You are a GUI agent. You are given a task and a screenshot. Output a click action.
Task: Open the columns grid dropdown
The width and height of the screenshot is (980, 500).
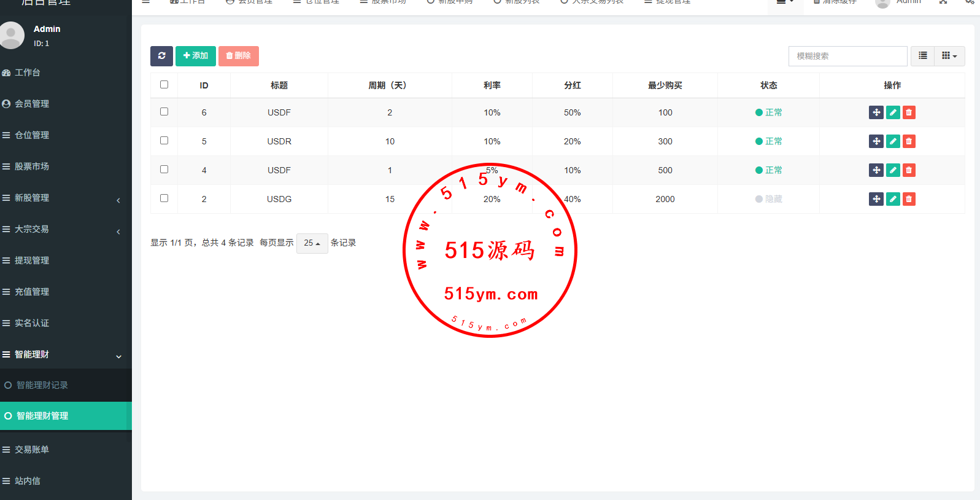(x=949, y=56)
